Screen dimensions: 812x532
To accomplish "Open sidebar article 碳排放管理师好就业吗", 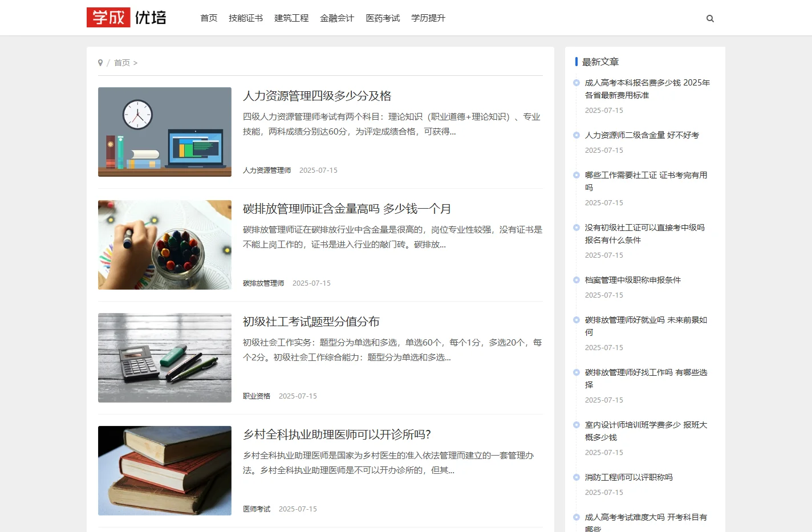I will pos(646,326).
